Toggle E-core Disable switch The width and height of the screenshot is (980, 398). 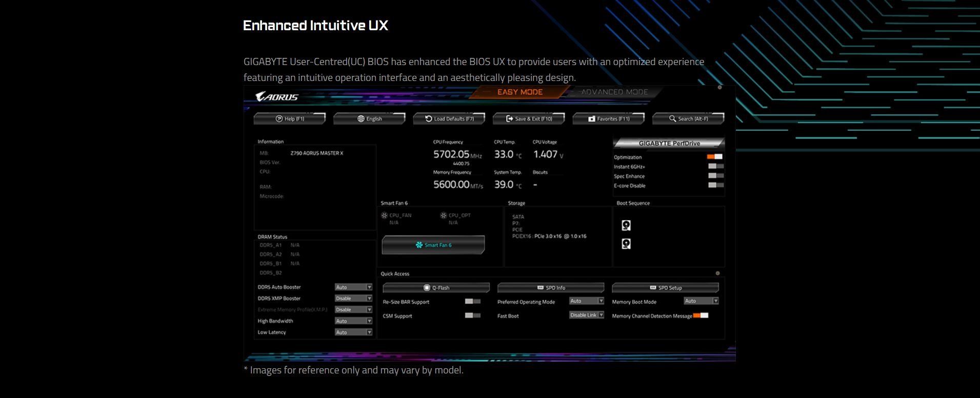(x=716, y=185)
